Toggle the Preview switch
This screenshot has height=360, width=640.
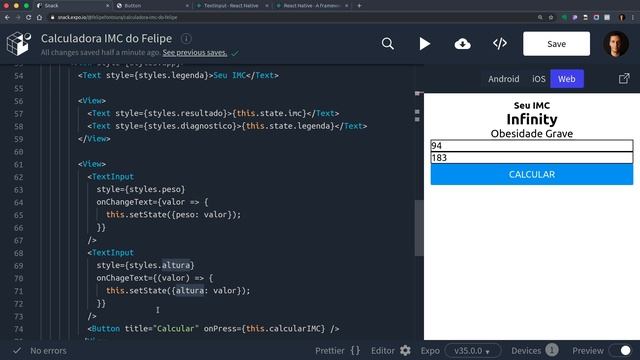click(x=620, y=351)
